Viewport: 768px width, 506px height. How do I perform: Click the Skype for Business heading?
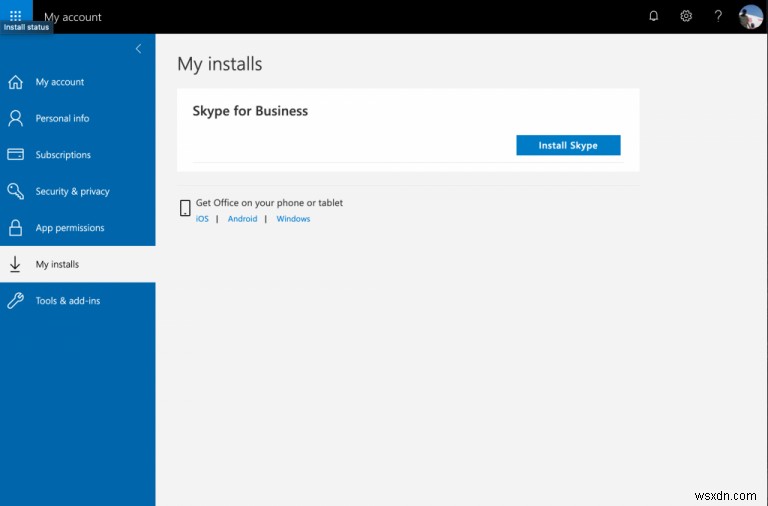click(x=250, y=111)
